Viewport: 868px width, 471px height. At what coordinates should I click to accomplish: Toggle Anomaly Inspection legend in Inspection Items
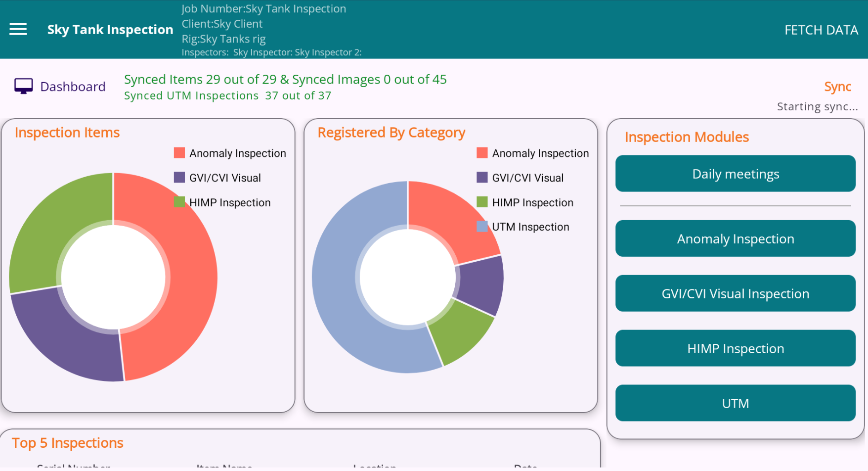[x=230, y=153]
